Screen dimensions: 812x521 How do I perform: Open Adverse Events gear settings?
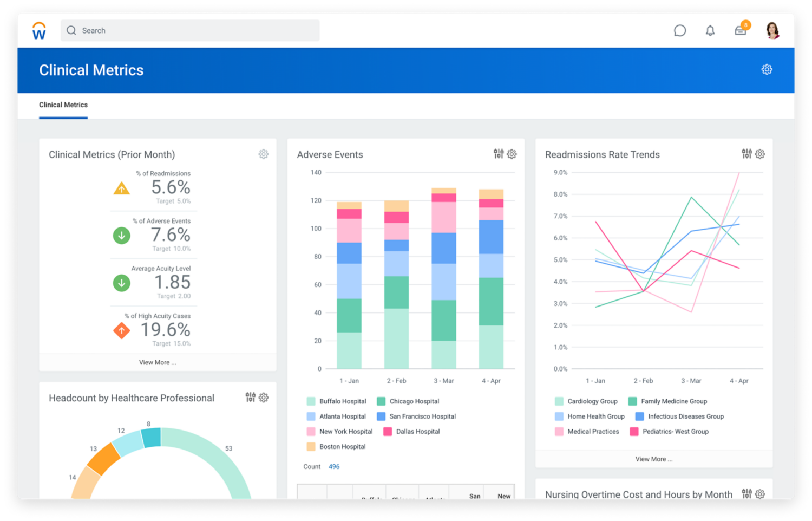[x=512, y=154]
